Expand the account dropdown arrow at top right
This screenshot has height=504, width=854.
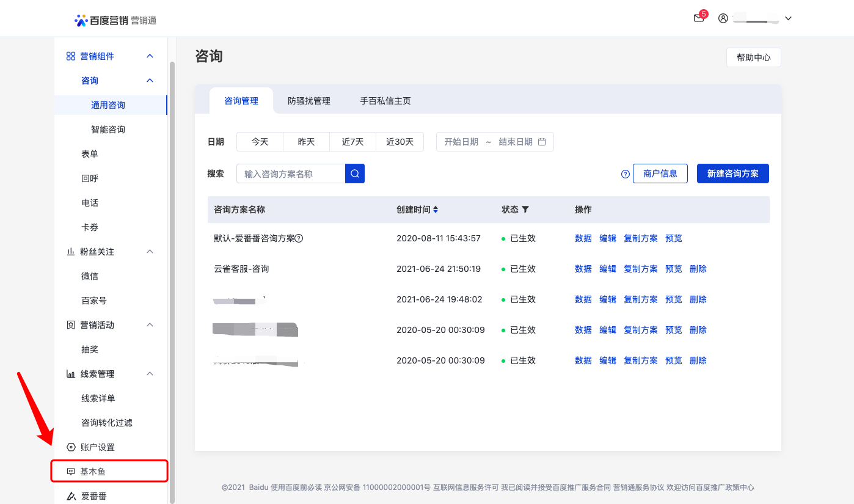[788, 18]
